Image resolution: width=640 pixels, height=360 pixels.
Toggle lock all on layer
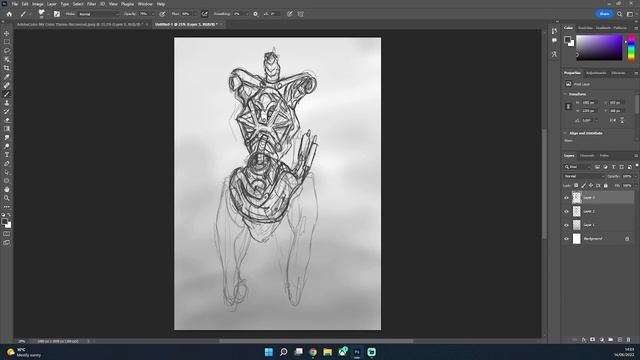click(x=606, y=186)
